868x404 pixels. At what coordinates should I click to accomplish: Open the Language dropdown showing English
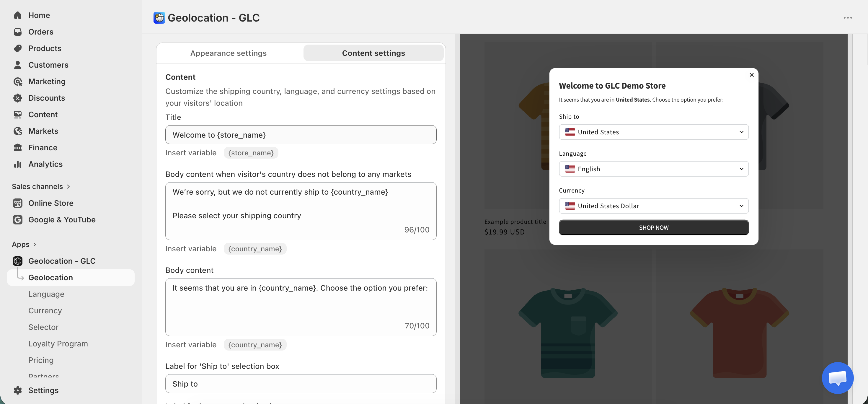[654, 169]
